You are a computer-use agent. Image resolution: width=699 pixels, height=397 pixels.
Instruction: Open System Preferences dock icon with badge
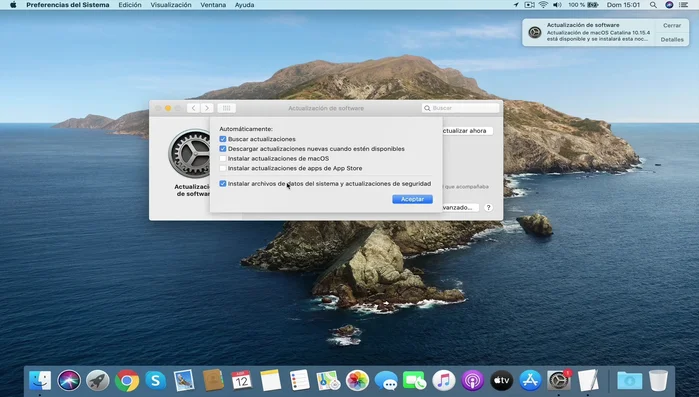click(559, 381)
